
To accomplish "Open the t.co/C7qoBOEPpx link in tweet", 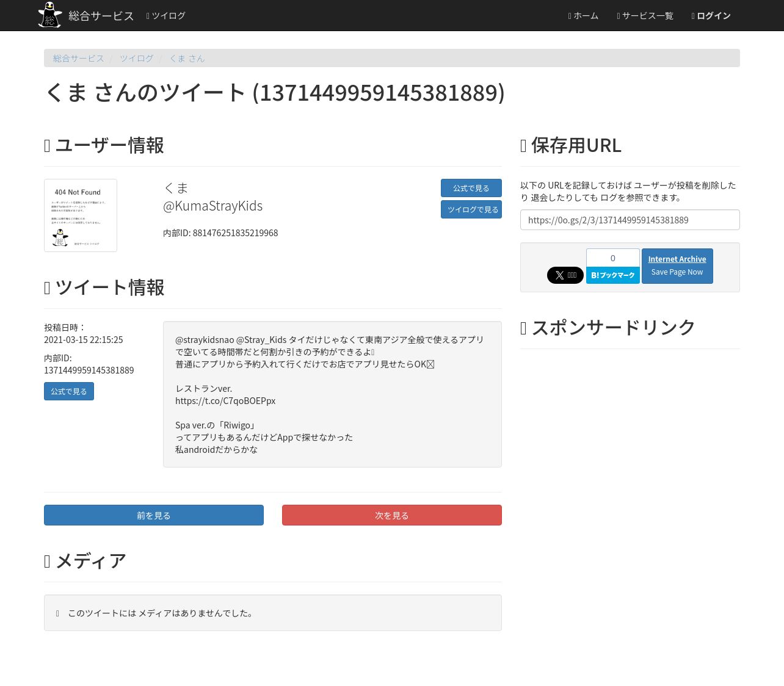I will tap(225, 401).
